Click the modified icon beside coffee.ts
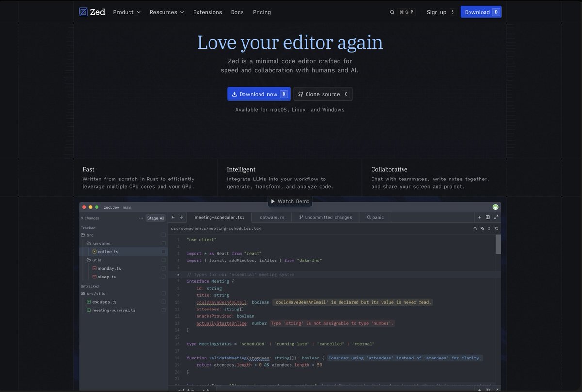Screen dimensions: 582x392 [x=95, y=252]
